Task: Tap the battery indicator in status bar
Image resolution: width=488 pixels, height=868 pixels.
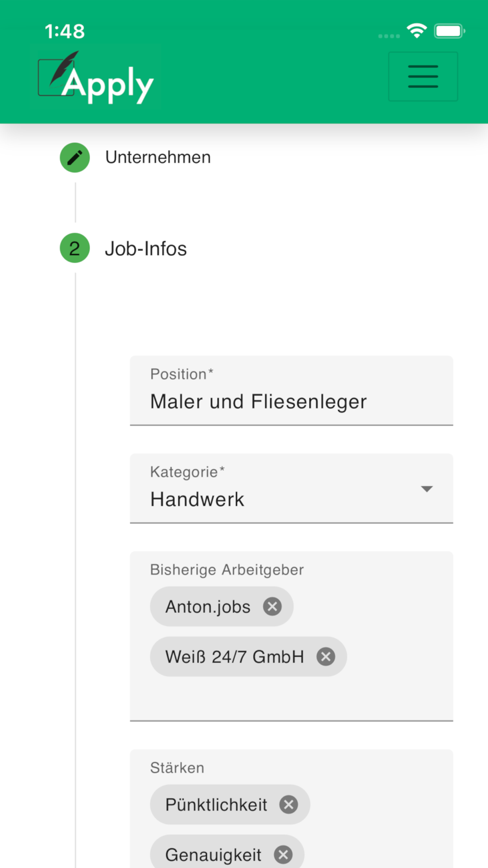Action: click(449, 31)
